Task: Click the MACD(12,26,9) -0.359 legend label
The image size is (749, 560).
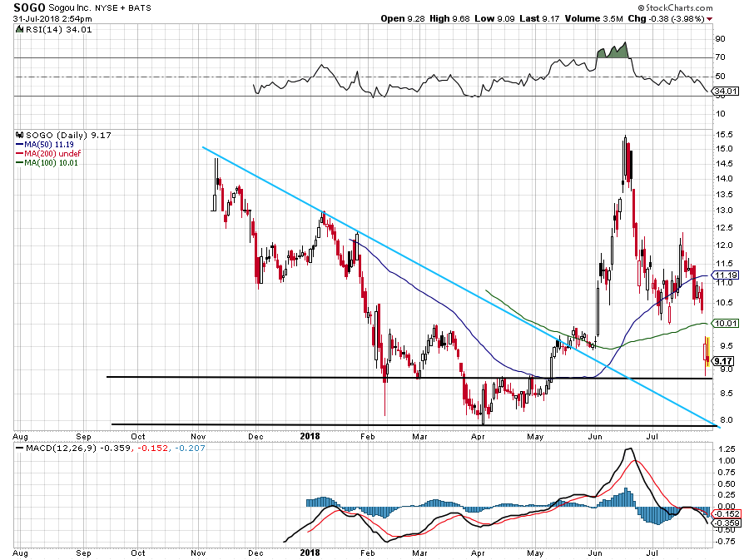Action: [73, 448]
